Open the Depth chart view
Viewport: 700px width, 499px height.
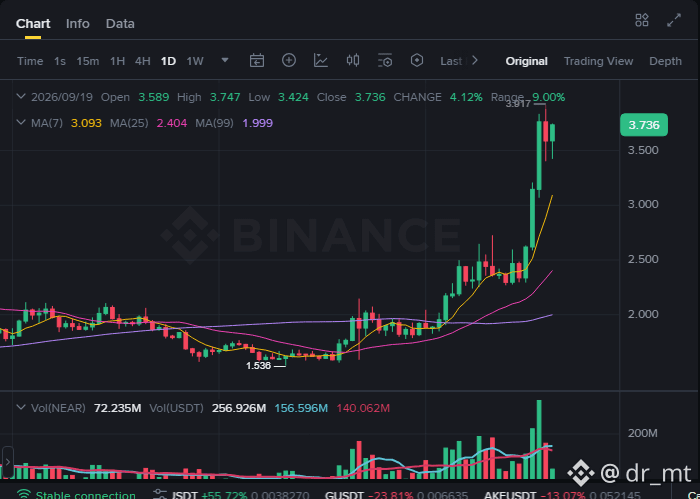[665, 61]
